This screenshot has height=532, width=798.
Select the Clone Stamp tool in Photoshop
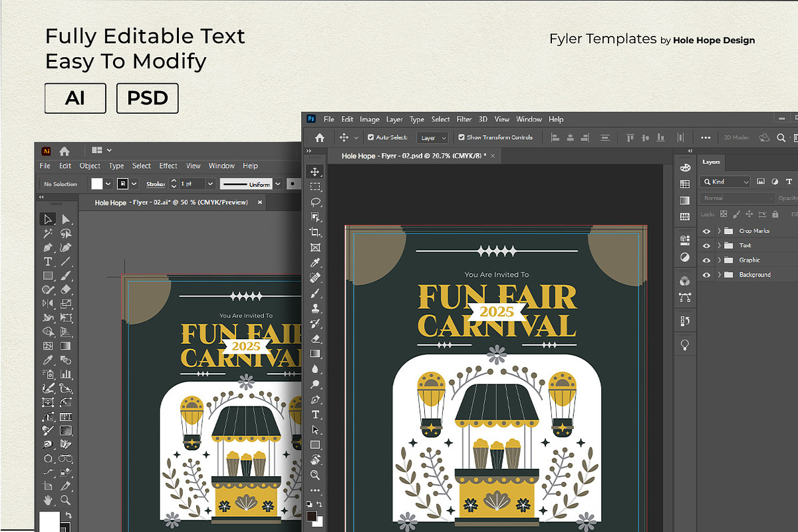[315, 308]
